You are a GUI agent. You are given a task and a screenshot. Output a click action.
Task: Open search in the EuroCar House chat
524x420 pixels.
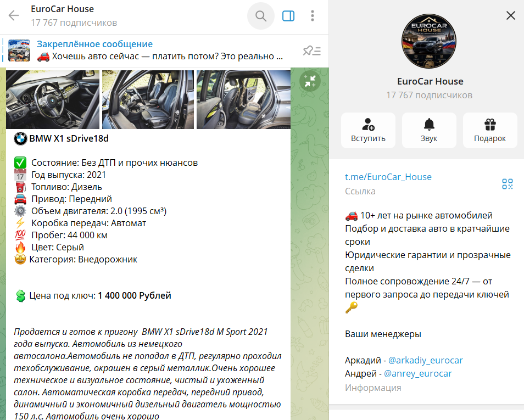(x=261, y=16)
